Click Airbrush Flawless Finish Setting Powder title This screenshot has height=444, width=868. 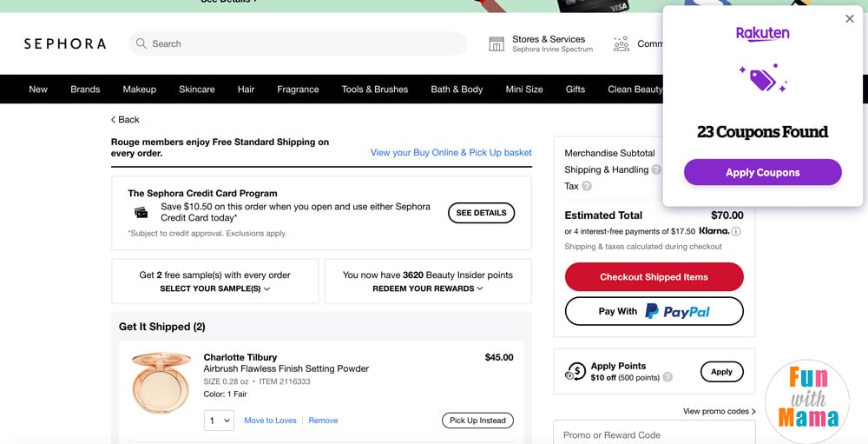point(286,368)
